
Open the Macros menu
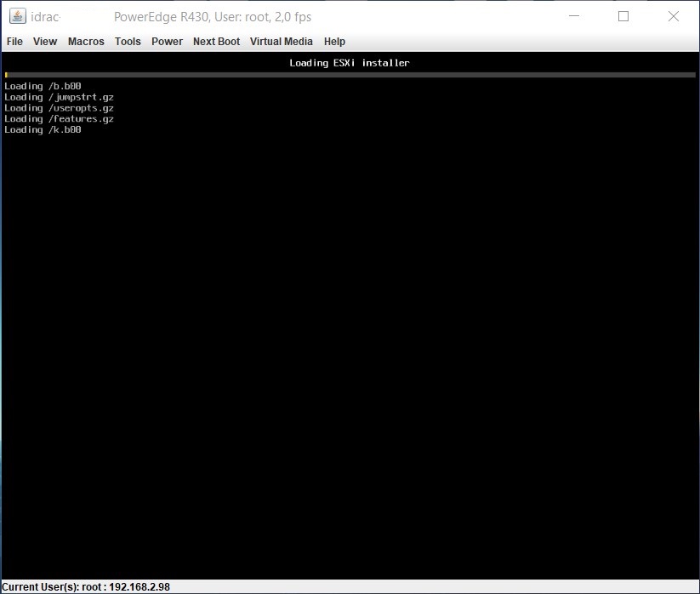[86, 42]
